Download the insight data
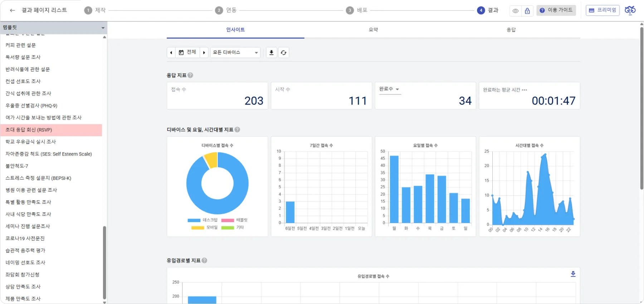Image resolution: width=644 pixels, height=304 pixels. pos(272,53)
